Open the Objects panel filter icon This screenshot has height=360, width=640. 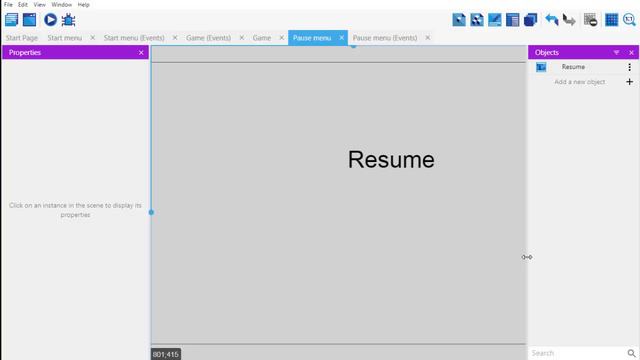coord(616,53)
